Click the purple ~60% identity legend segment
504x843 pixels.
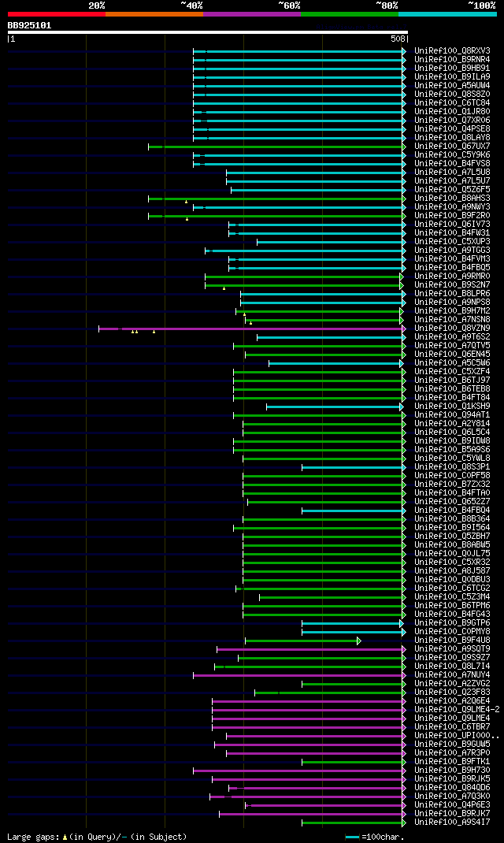252,13
